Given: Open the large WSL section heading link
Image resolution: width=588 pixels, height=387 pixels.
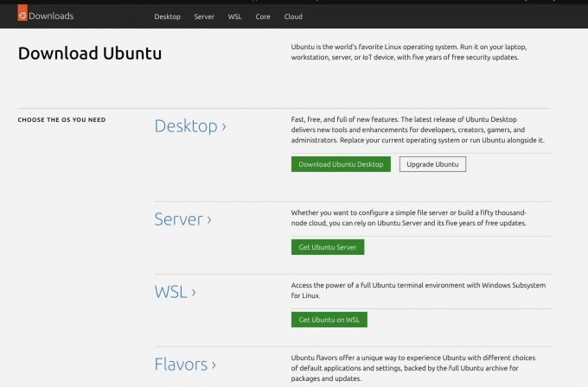Looking at the screenshot, I should point(176,292).
